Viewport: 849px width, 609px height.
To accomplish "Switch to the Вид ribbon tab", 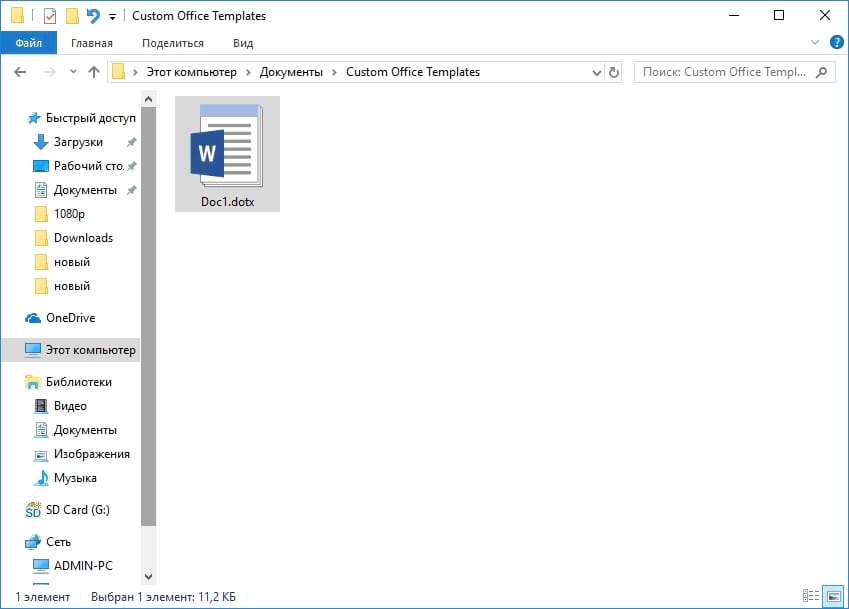I will [243, 43].
